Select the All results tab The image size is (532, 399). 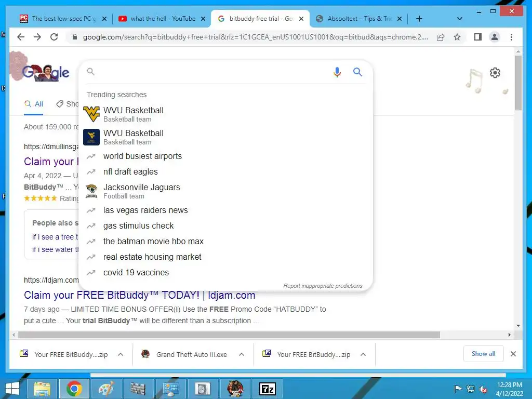(34, 104)
